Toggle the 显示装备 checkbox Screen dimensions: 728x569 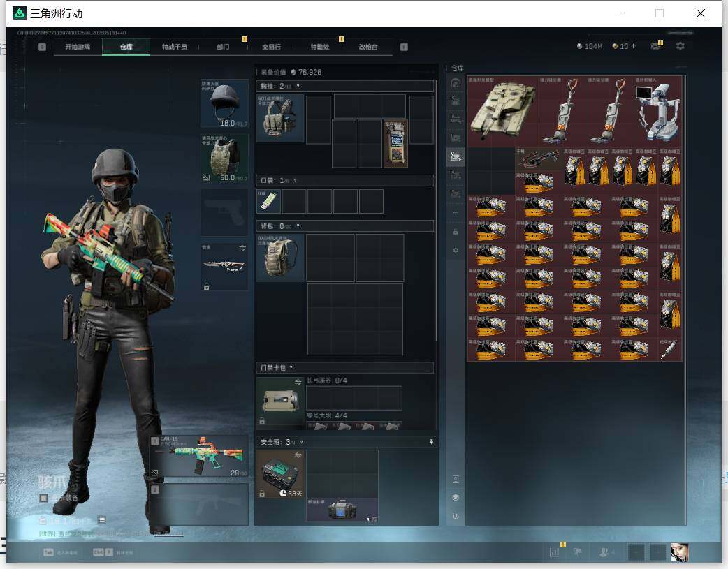43,498
